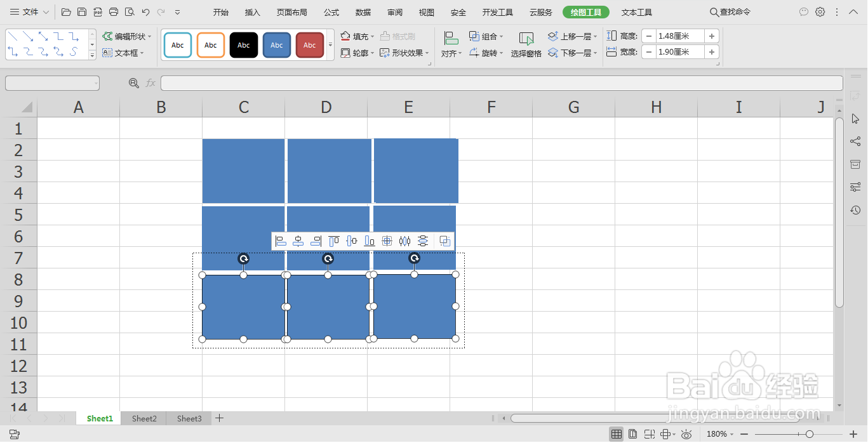Click the horizontal center align icon
The height and width of the screenshot is (443, 868).
point(298,241)
